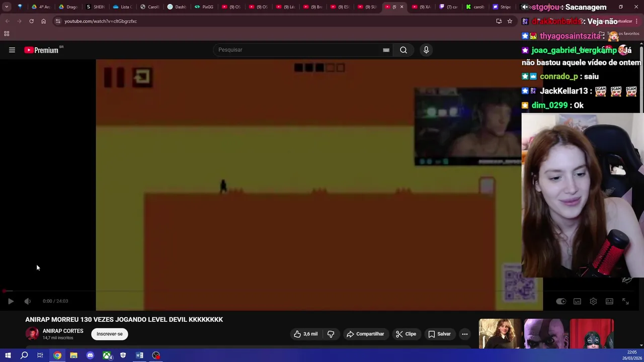Switch to the PixGG browser tab
Image resolution: width=644 pixels, height=362 pixels.
(204, 7)
